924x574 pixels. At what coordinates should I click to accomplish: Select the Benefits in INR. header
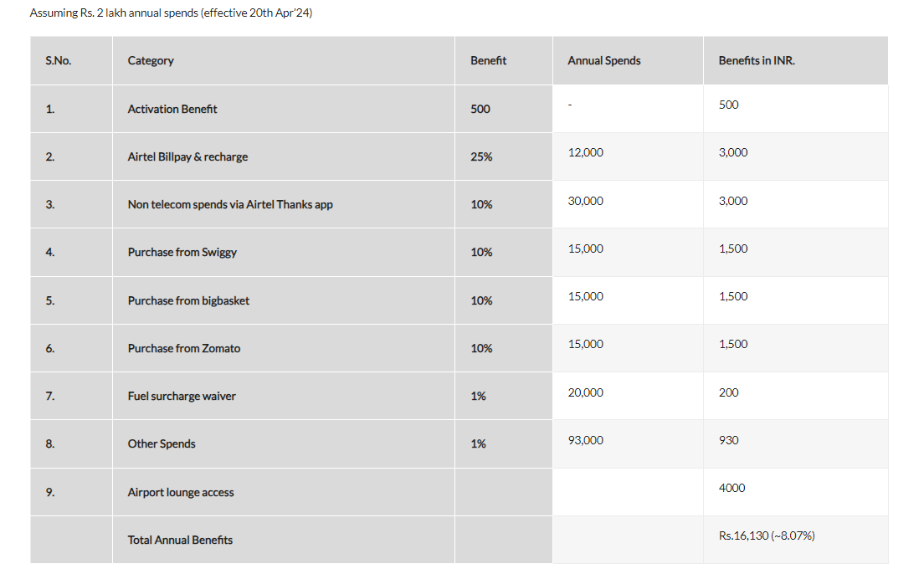click(x=756, y=61)
